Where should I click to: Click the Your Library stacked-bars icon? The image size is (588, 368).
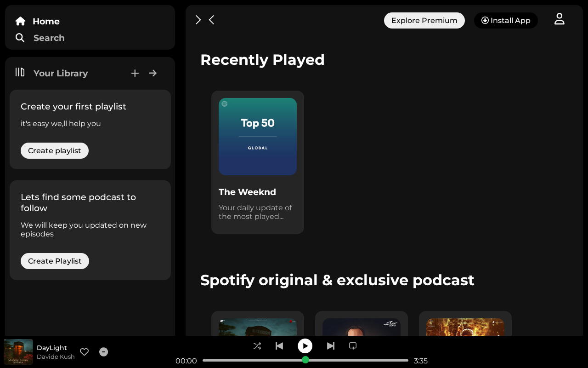tap(20, 72)
